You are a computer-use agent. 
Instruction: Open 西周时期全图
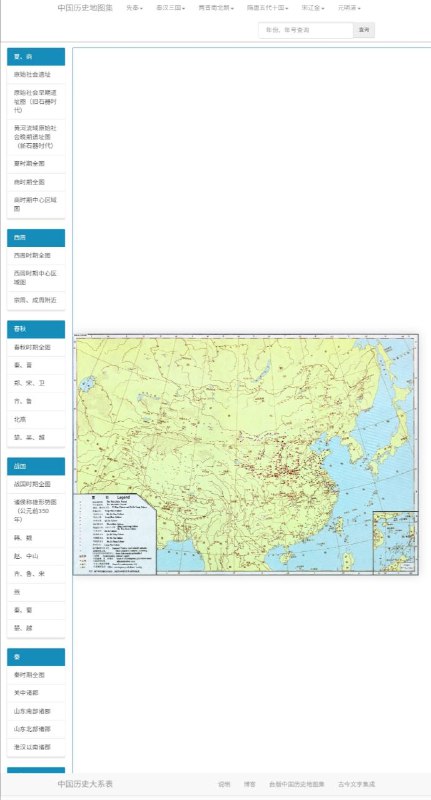[36, 255]
